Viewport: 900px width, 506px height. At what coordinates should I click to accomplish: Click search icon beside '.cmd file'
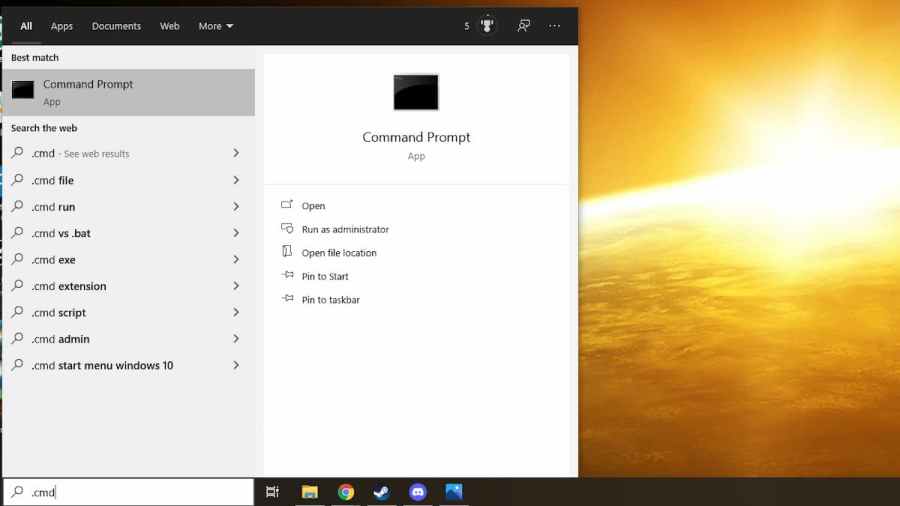pos(18,180)
